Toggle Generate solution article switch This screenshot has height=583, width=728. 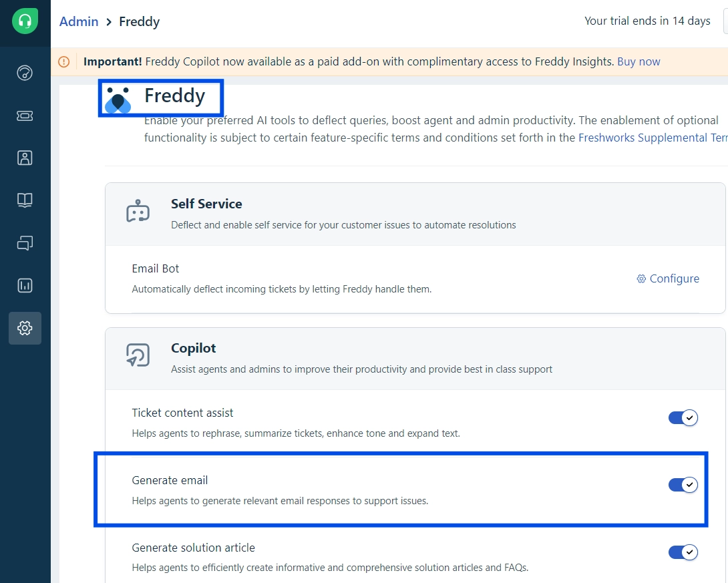pyautogui.click(x=683, y=552)
